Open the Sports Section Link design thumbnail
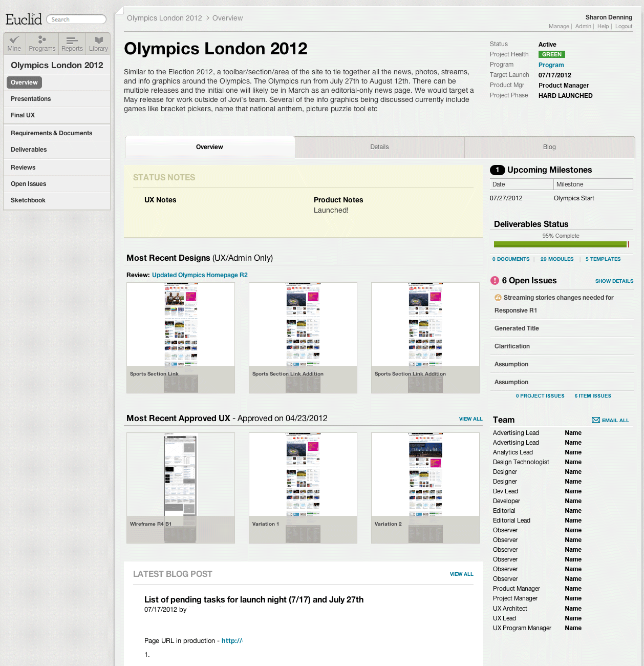 (181, 338)
